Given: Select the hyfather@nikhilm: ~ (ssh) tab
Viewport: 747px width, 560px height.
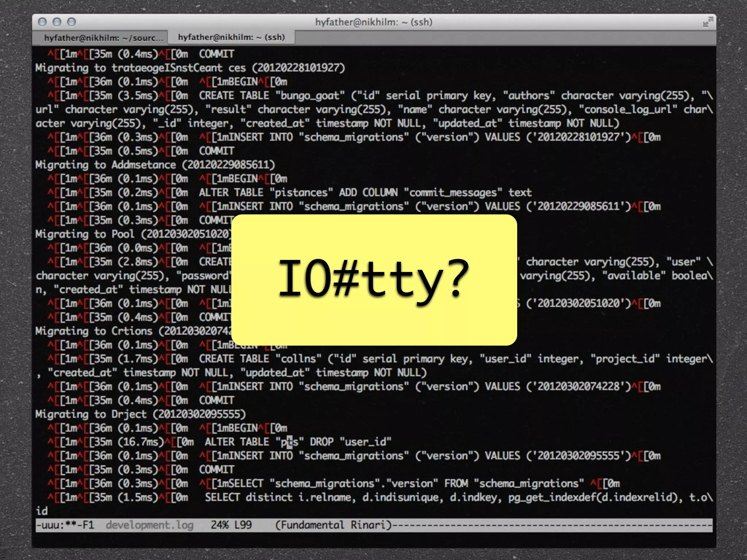Looking at the screenshot, I should [x=231, y=37].
